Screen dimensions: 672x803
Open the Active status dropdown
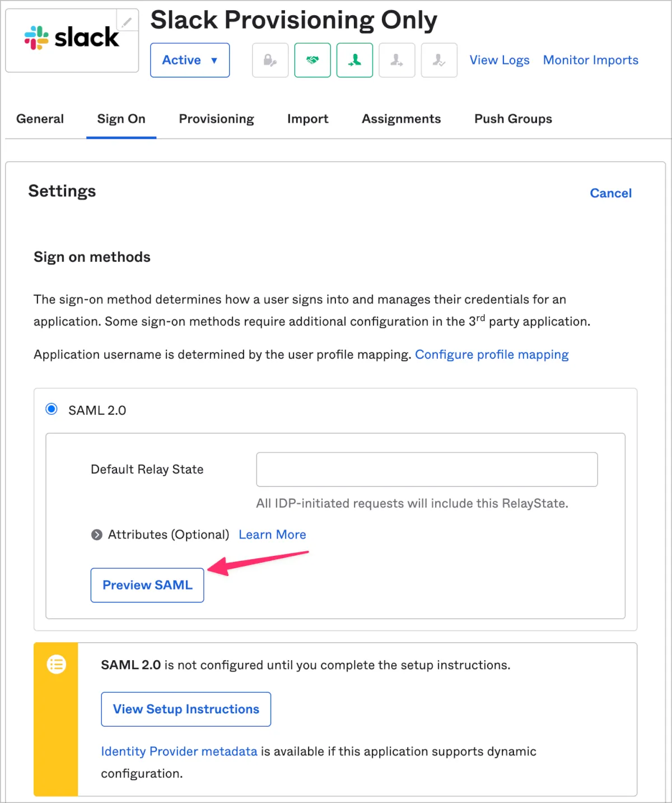(190, 60)
